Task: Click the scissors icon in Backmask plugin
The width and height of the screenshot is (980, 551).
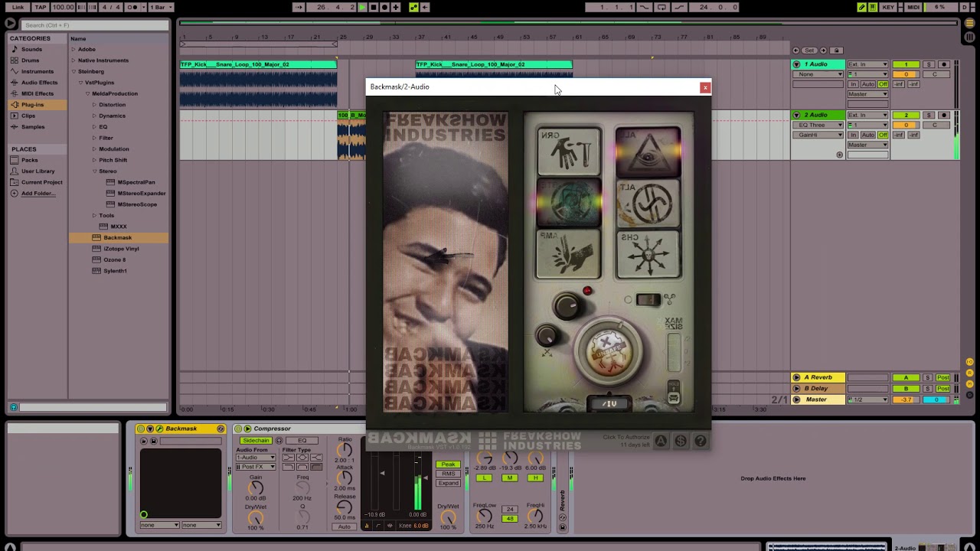Action: point(670,298)
